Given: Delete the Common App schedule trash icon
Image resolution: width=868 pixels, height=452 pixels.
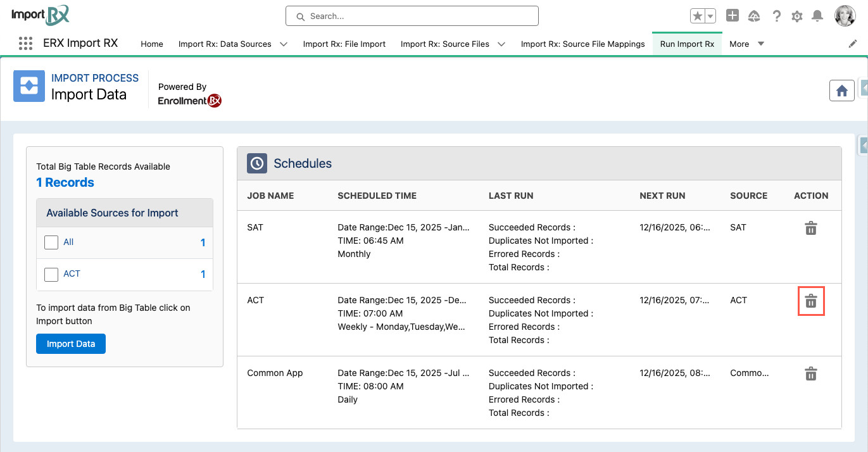Looking at the screenshot, I should click(x=810, y=374).
